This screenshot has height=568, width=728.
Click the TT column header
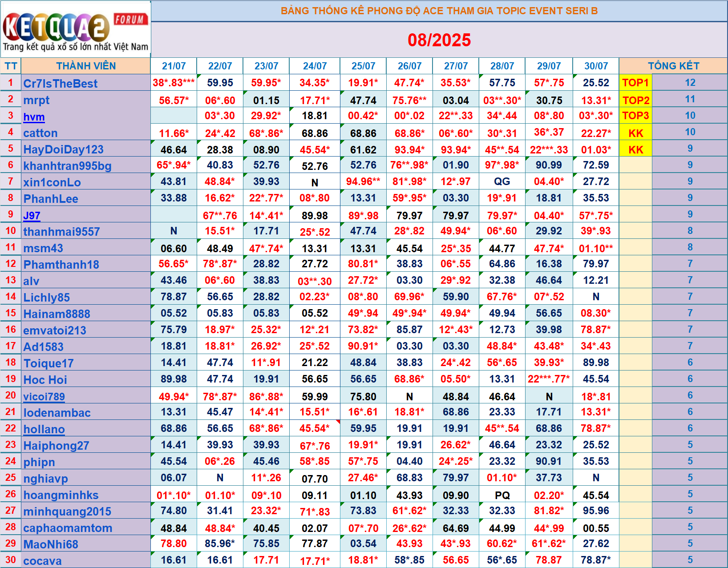(11, 66)
